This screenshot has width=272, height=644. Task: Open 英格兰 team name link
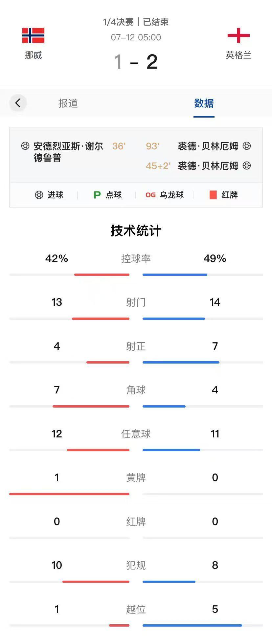(x=238, y=55)
